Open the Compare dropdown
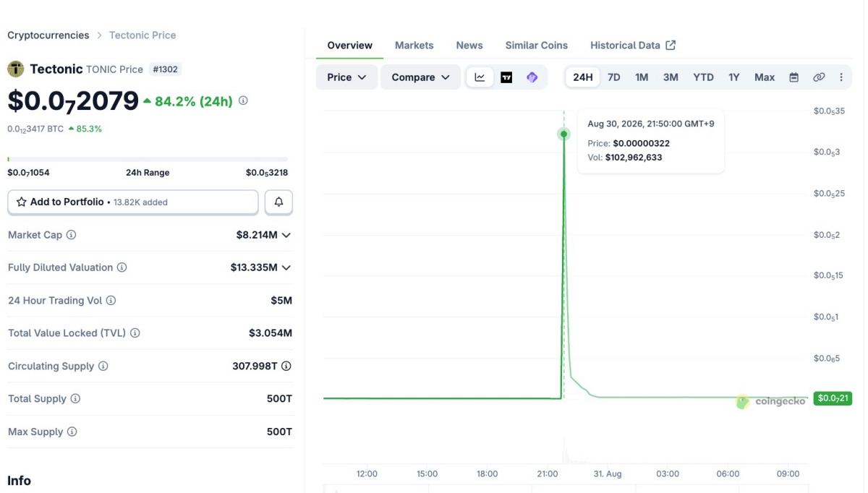 (421, 77)
